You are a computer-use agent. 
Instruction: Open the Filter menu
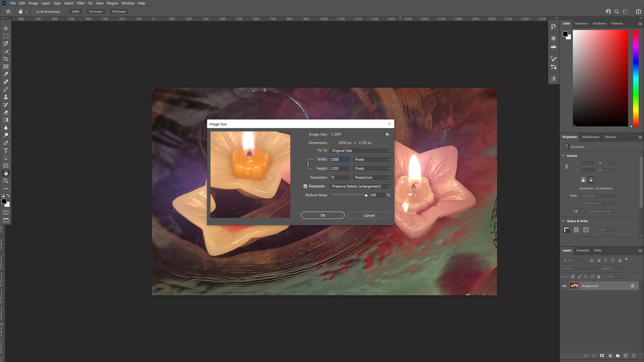(x=80, y=3)
